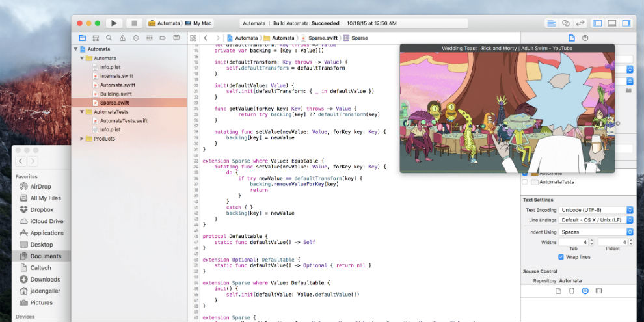Click the folder chooser icon in inspector
This screenshot has height=322, width=644.
tap(629, 90)
